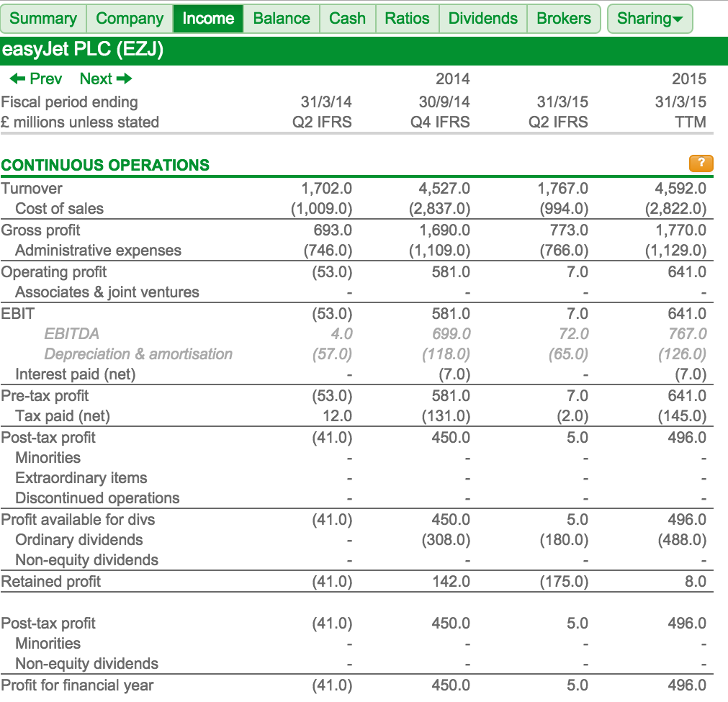Click the Turnover row label
728x702 pixels.
(x=32, y=189)
